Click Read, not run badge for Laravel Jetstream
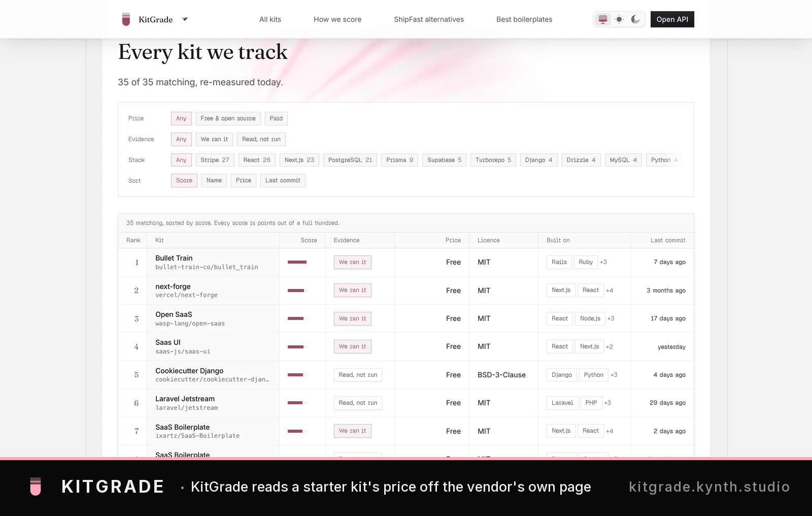This screenshot has width=812, height=516. 358,403
